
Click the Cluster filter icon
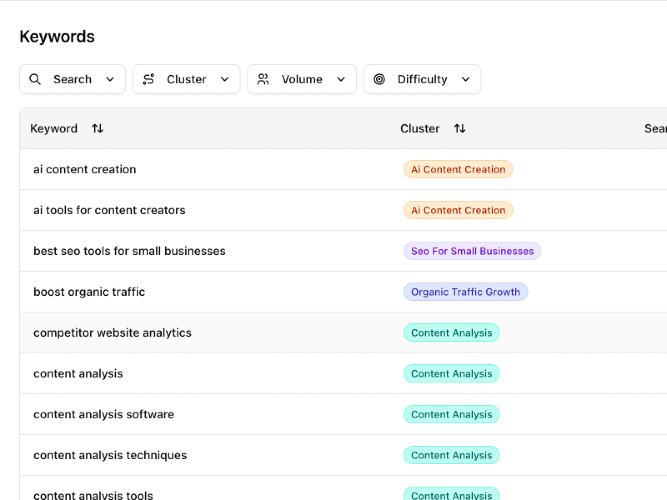pos(149,79)
